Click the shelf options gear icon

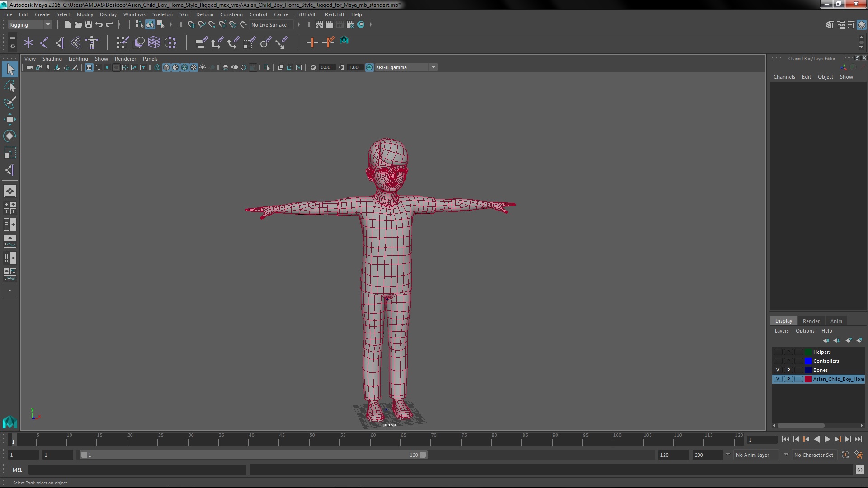[x=12, y=46]
